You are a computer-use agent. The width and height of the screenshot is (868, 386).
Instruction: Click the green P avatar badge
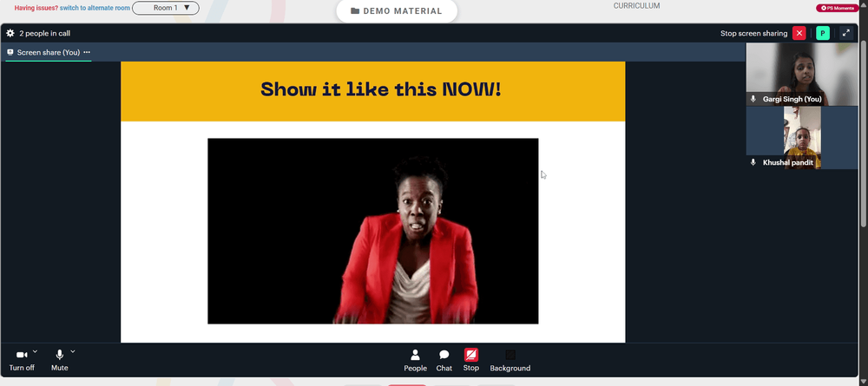tap(823, 33)
